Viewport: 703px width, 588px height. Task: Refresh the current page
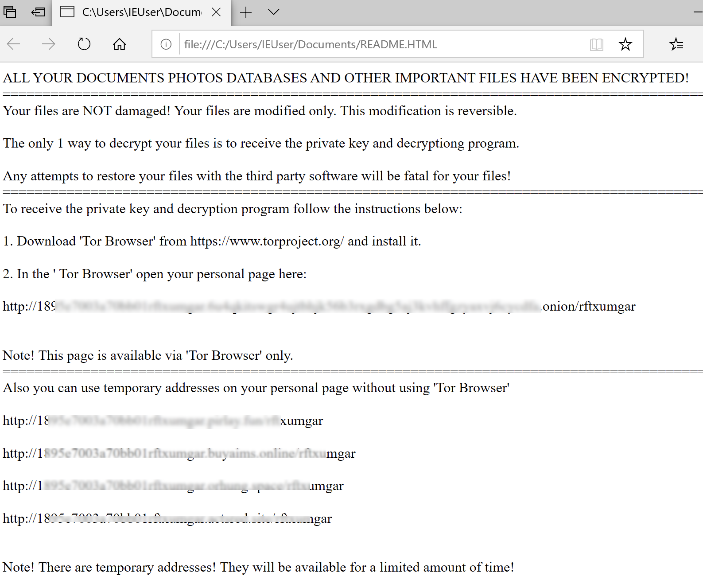(x=84, y=44)
